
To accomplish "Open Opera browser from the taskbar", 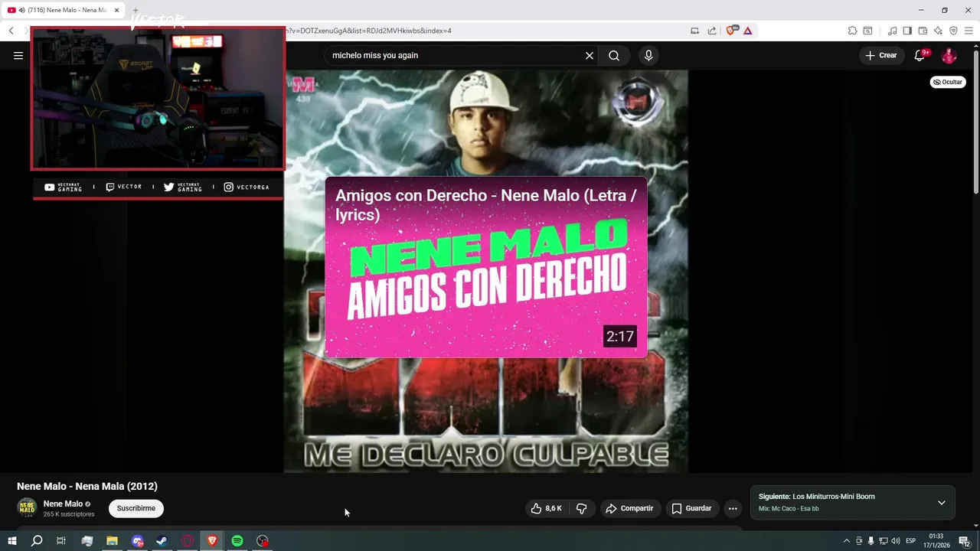I will pyautogui.click(x=187, y=541).
